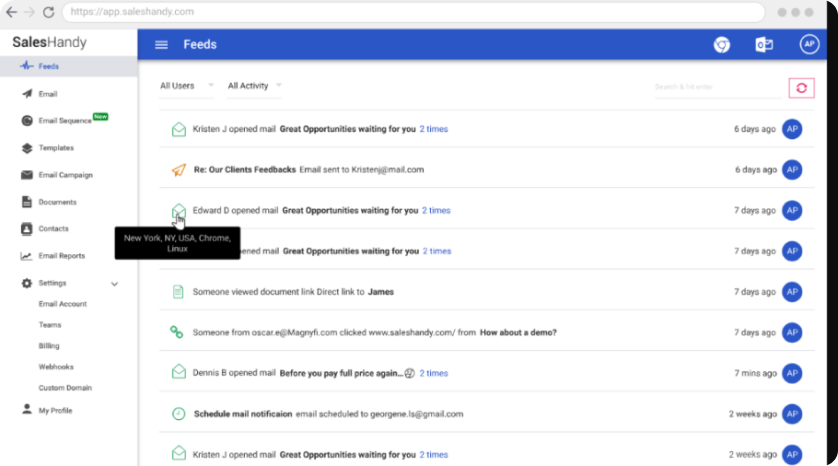The image size is (838, 466).
Task: Open the Chrome extension icon in header
Action: point(721,45)
